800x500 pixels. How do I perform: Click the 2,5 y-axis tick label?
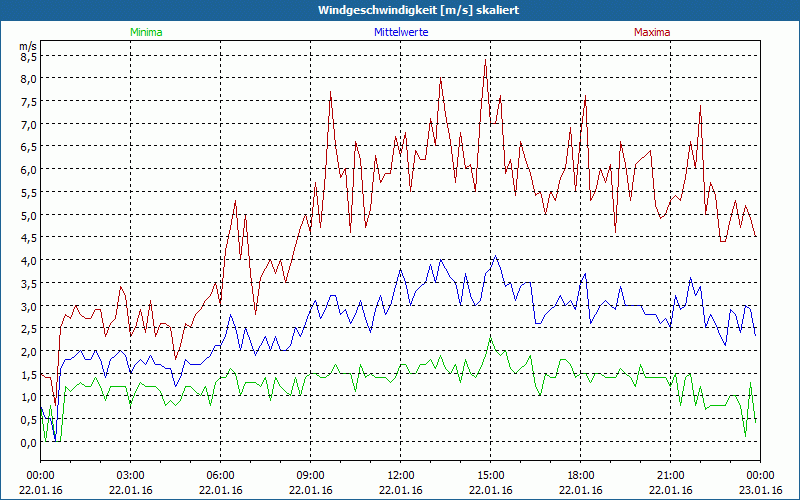point(28,329)
